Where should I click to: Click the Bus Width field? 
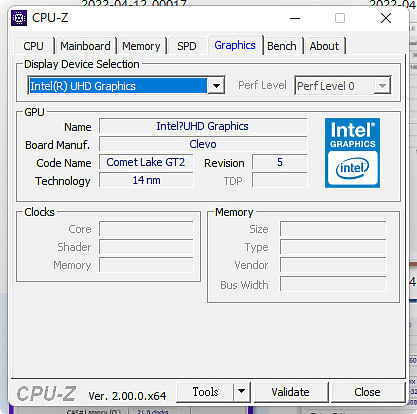coord(333,284)
